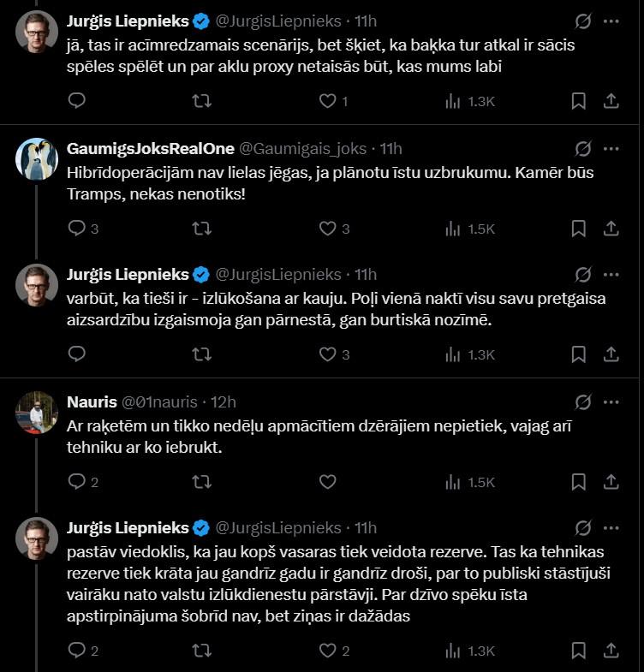Open Nauris's profile by display name
Image resolution: width=644 pixels, height=672 pixels.
(x=92, y=401)
